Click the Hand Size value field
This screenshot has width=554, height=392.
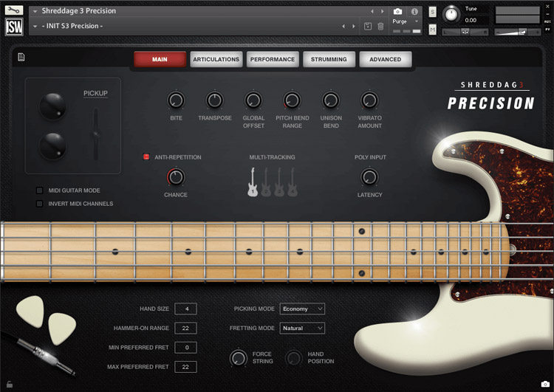(185, 309)
